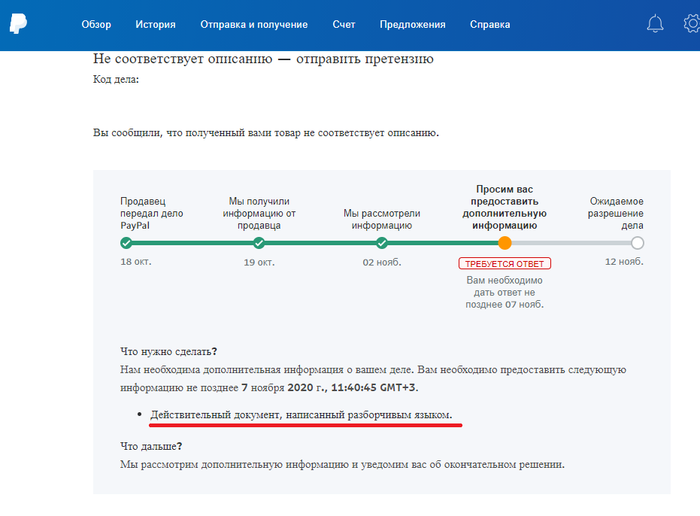Viewport: 700px width, 516px height.
Task: Click the 'Просим вас предоставить дополнительную информацию' step label
Action: 504,206
